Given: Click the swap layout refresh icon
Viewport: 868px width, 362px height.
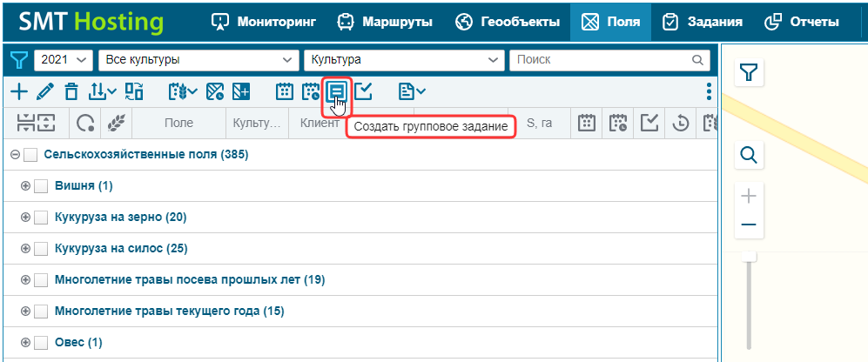Looking at the screenshot, I should (x=134, y=91).
